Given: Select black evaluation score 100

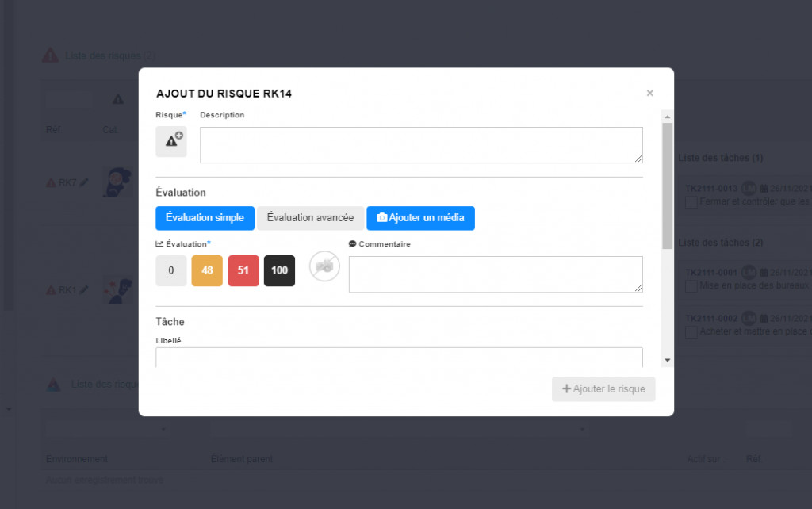Looking at the screenshot, I should [280, 270].
